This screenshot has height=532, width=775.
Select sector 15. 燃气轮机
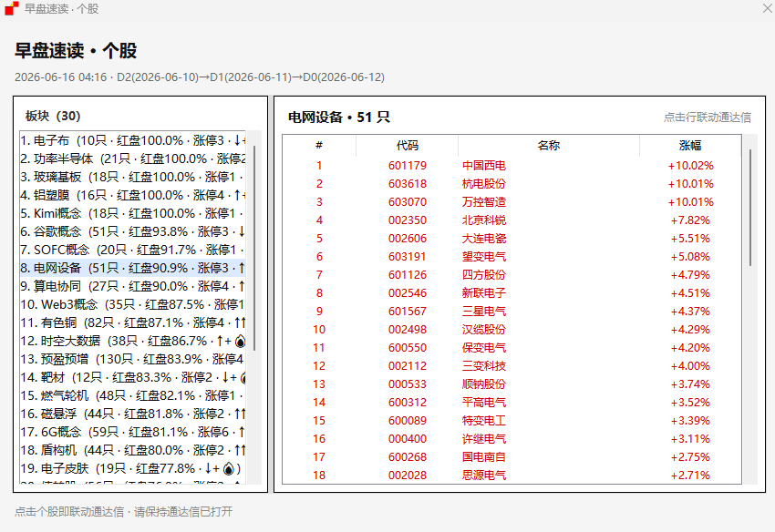[132, 396]
